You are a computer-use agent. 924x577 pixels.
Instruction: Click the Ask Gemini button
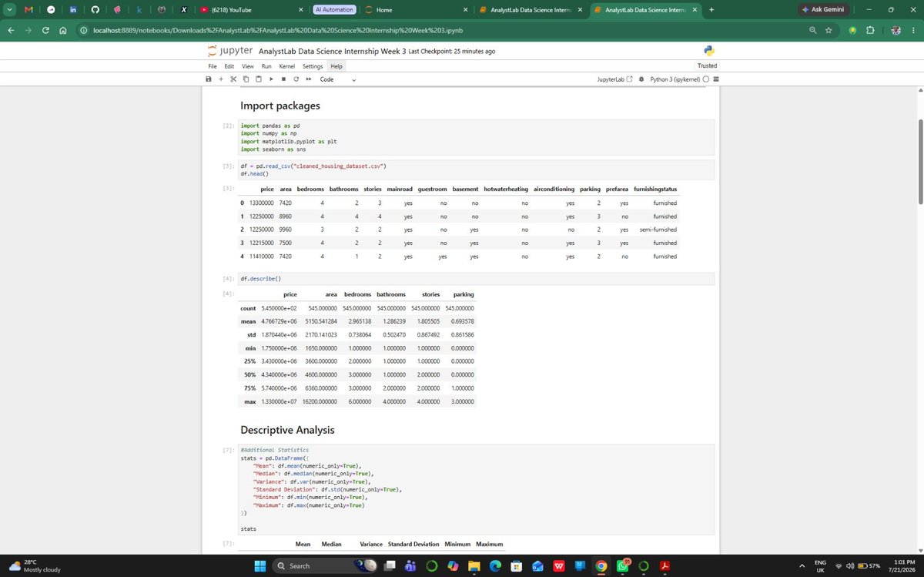[825, 10]
